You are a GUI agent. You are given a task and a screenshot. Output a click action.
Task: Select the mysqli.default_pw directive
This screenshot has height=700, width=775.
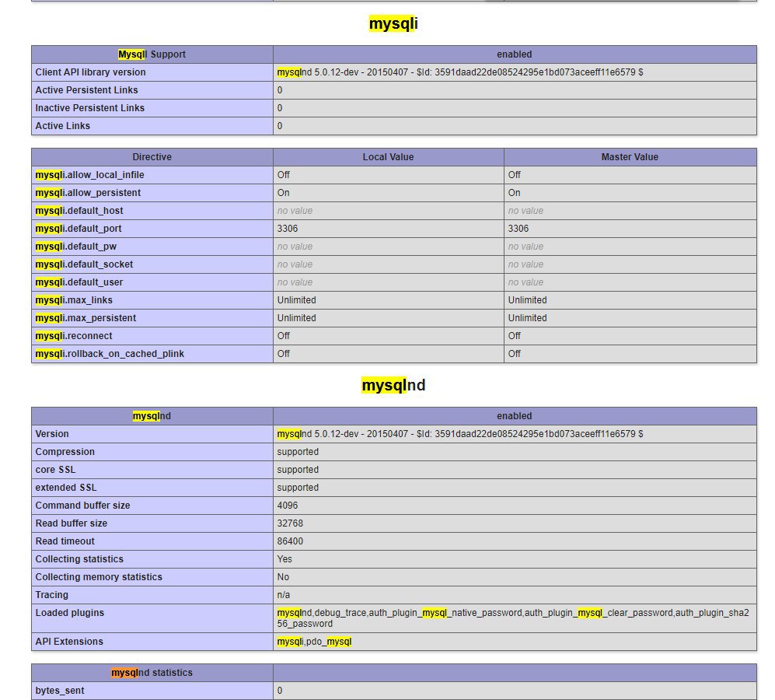pyautogui.click(x=75, y=246)
